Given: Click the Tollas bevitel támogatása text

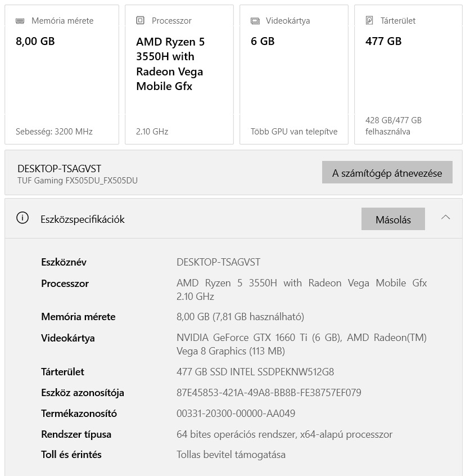Looking at the screenshot, I should point(231,455).
